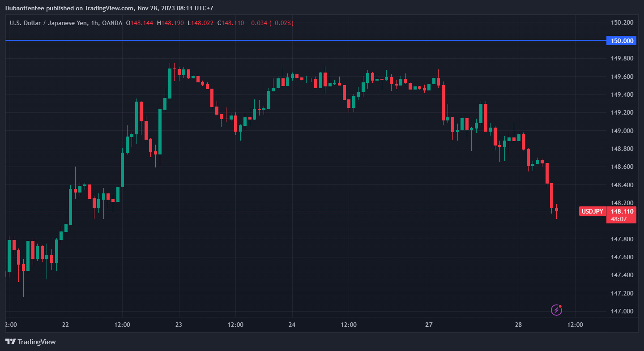Click the OANDA source label
Viewport: 644px width, 351px height.
click(x=112, y=23)
